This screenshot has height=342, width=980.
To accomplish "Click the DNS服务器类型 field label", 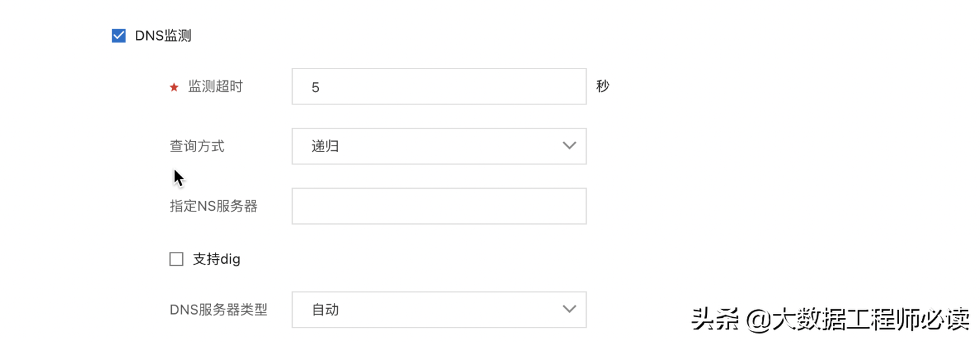I will pos(218,309).
